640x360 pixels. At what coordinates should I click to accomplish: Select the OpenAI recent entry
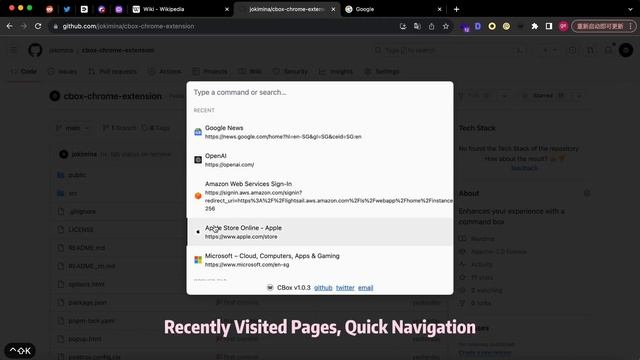[320, 160]
